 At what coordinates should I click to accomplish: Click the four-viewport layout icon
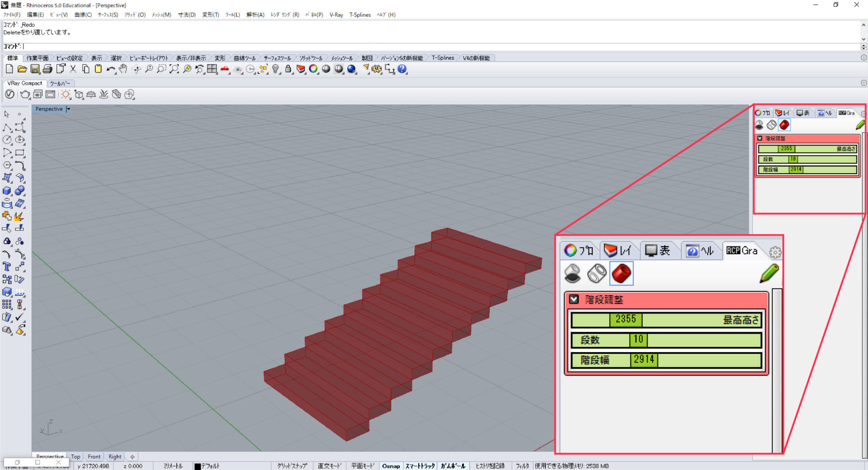coord(211,69)
